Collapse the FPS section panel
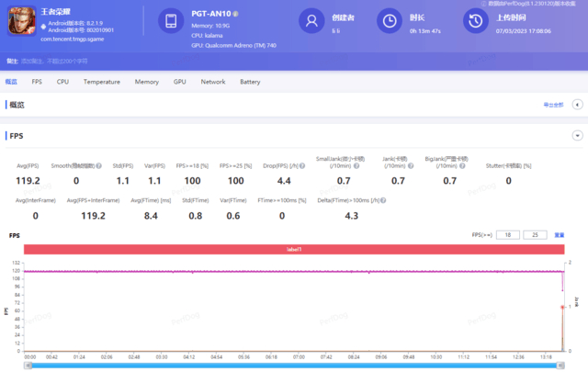Image resolution: width=588 pixels, height=372 pixels. (x=577, y=135)
